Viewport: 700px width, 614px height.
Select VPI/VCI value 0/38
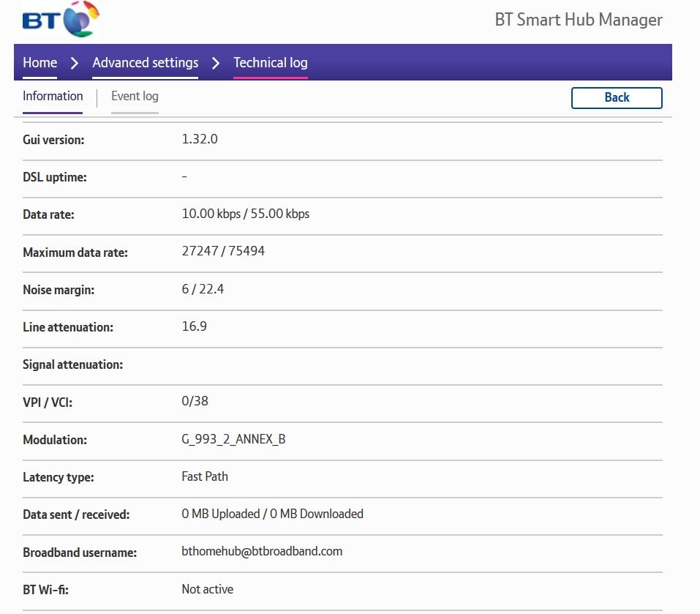195,401
